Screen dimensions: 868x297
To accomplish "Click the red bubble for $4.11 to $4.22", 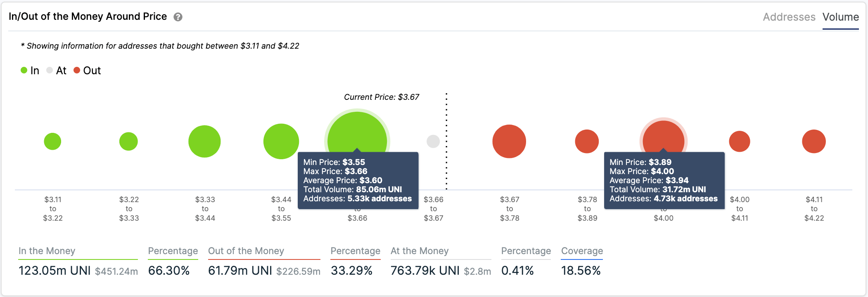I will point(814,141).
